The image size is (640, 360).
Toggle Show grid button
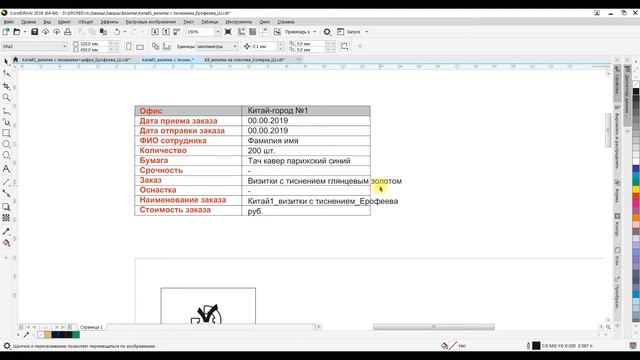[x=253, y=31]
